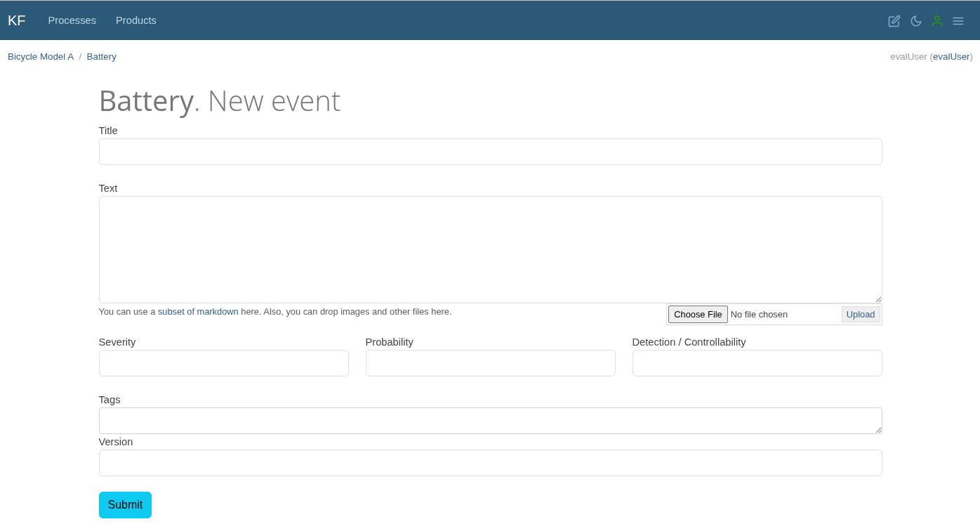The image size is (980, 524).
Task: Click the Upload button
Action: click(x=860, y=315)
